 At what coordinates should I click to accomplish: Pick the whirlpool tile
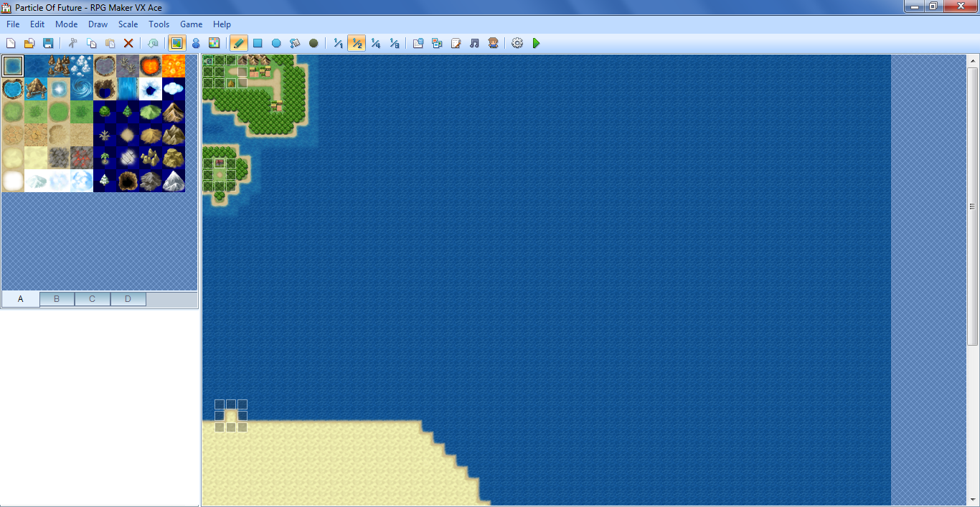tap(82, 89)
